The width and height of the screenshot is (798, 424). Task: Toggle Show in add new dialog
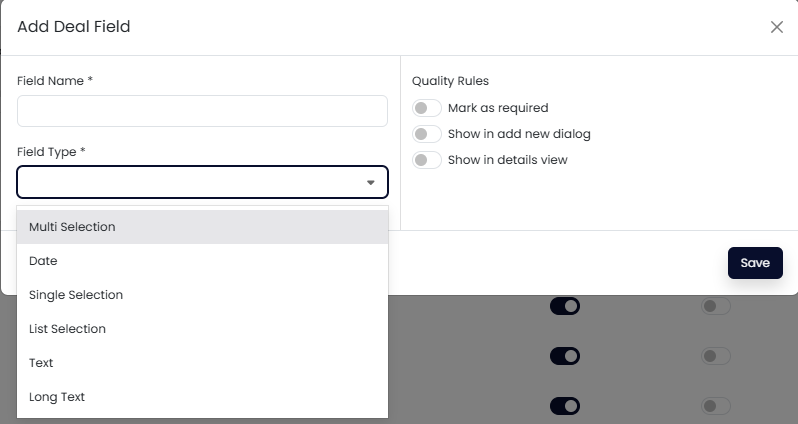[427, 134]
